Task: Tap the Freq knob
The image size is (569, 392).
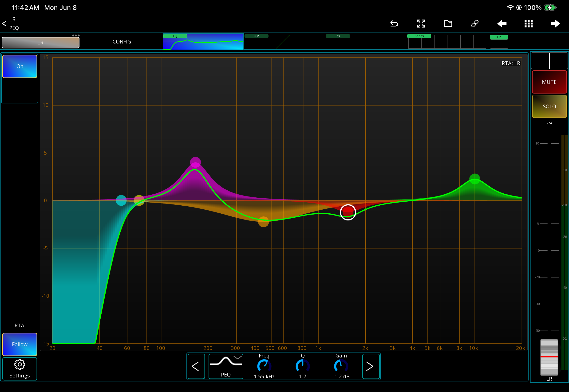Action: (264, 366)
